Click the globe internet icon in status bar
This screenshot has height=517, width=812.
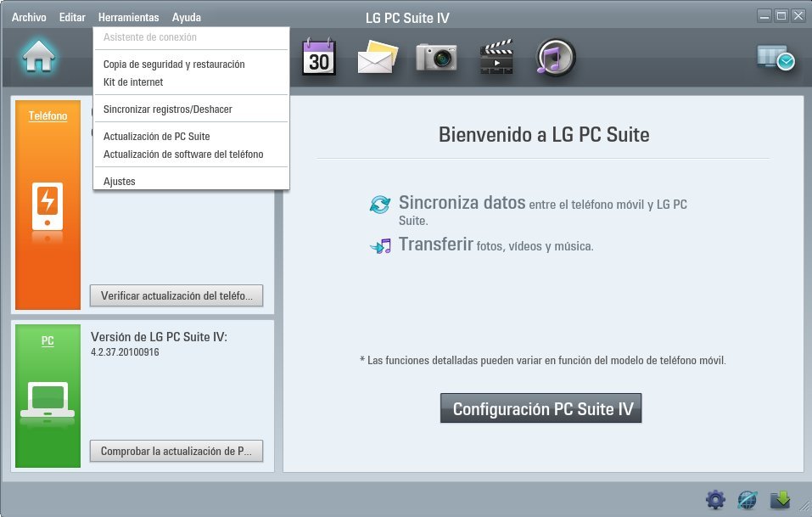coord(748,500)
